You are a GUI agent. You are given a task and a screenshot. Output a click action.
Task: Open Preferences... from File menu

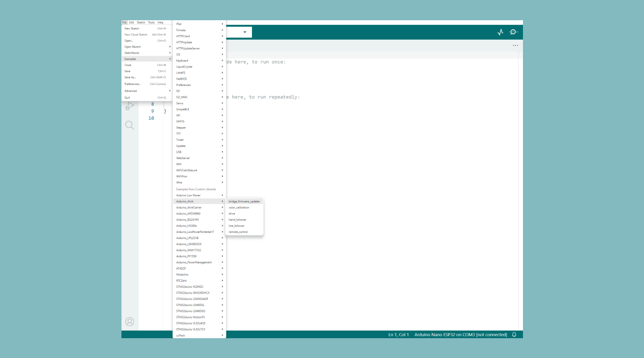147,84
